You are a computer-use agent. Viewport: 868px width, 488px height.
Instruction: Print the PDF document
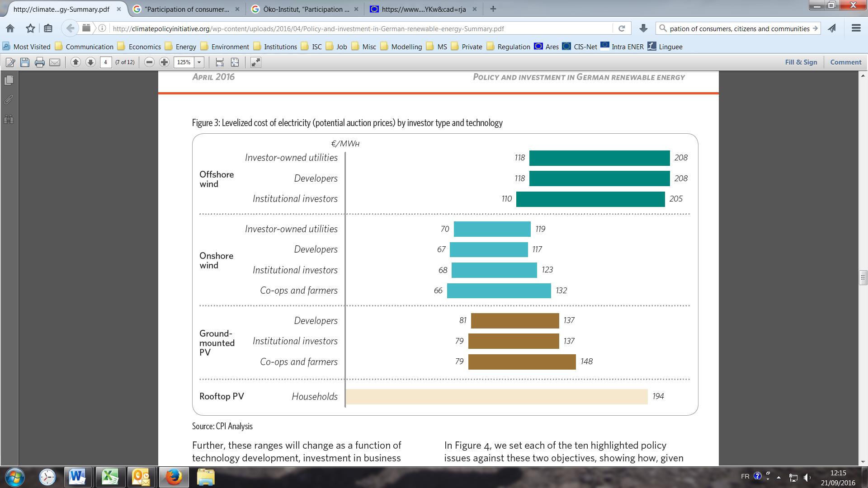[x=40, y=62]
